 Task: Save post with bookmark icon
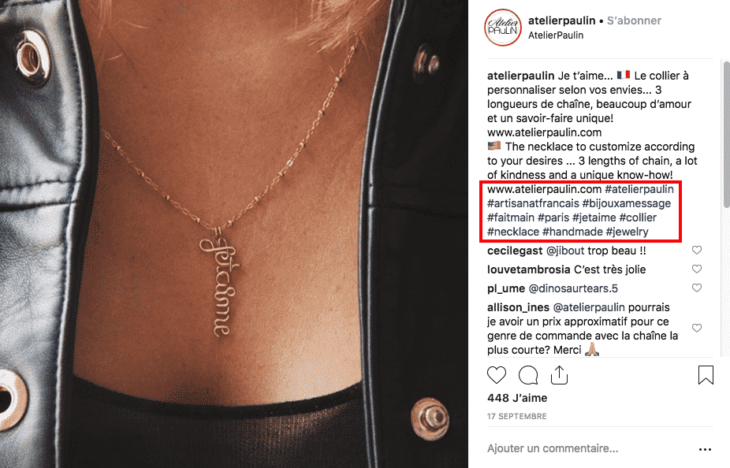tap(705, 375)
